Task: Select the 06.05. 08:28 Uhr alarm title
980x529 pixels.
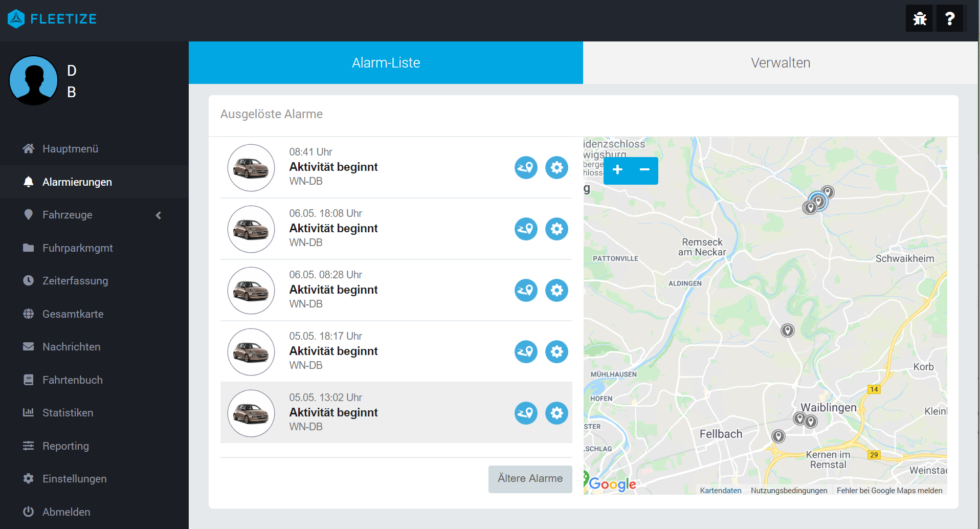Action: [x=333, y=290]
